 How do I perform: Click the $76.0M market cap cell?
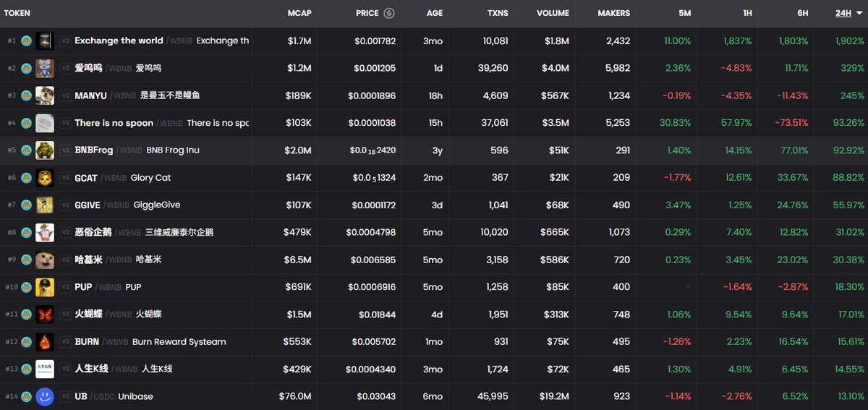point(295,396)
